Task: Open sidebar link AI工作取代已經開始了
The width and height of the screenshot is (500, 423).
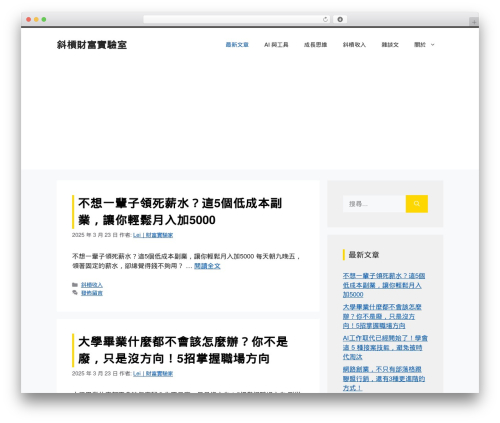Action: tap(385, 347)
